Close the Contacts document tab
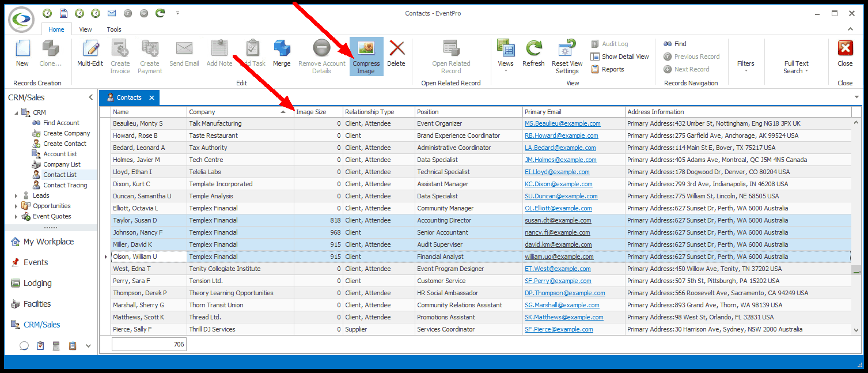This screenshot has height=373, width=868. pyautogui.click(x=151, y=97)
